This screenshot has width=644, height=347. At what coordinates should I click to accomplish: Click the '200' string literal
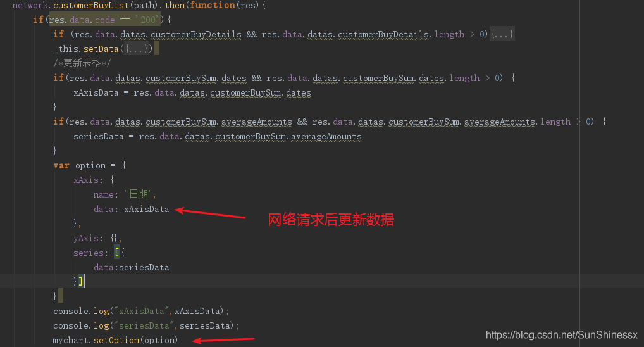148,20
